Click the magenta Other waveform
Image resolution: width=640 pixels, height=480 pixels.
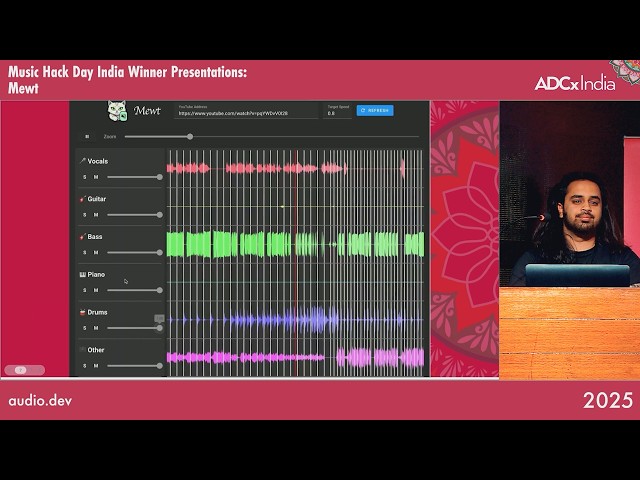click(295, 358)
